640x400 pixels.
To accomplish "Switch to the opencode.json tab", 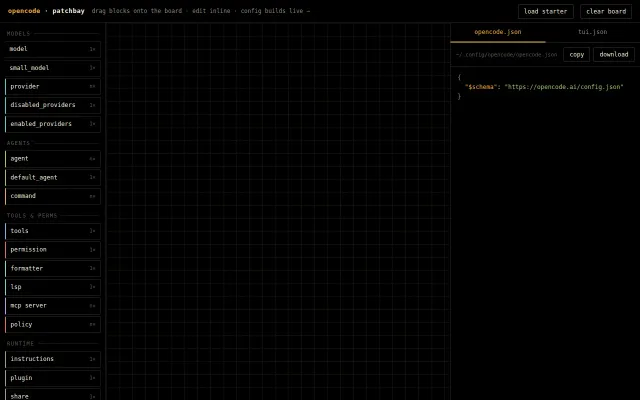I will coord(498,32).
